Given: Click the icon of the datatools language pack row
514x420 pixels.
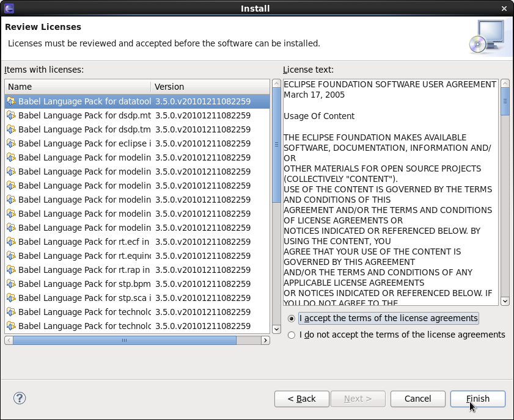Looking at the screenshot, I should click(11, 101).
